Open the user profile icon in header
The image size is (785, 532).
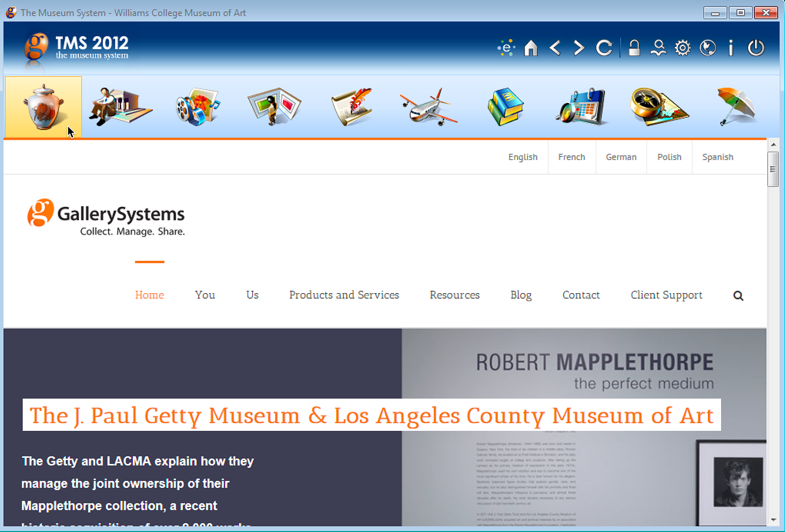tap(658, 48)
